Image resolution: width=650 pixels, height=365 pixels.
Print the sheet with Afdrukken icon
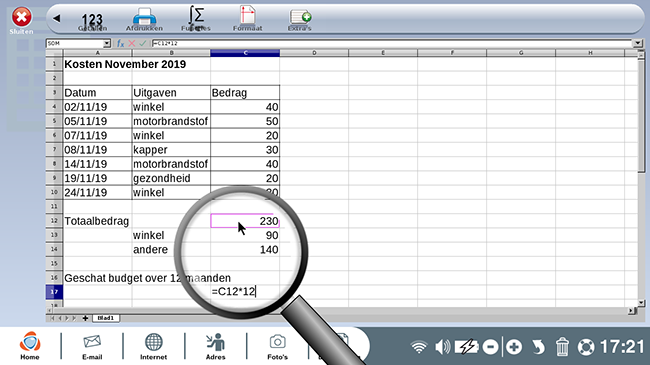coord(144,19)
